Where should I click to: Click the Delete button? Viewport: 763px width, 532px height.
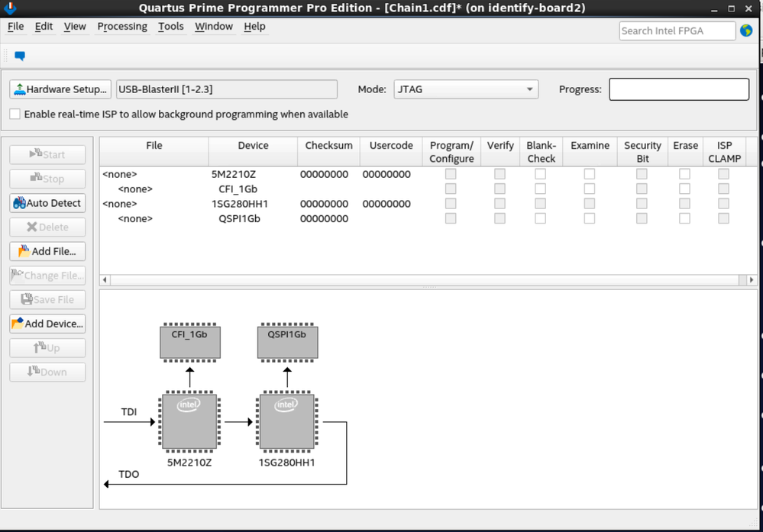tap(47, 227)
